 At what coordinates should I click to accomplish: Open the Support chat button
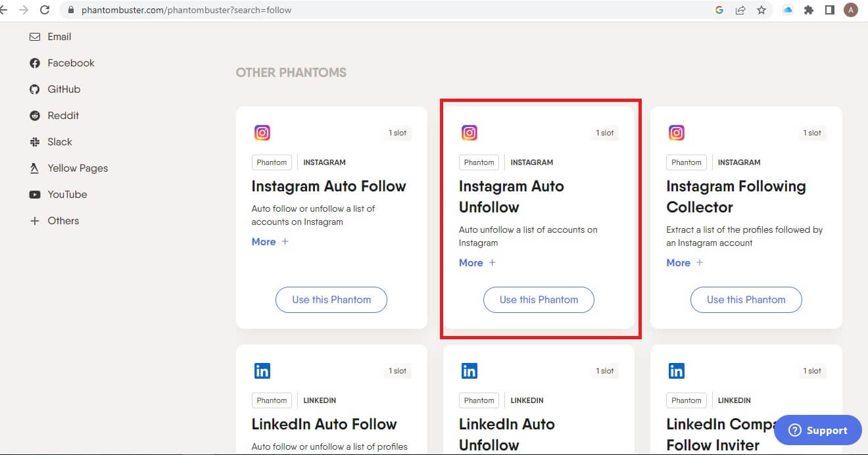click(x=817, y=431)
